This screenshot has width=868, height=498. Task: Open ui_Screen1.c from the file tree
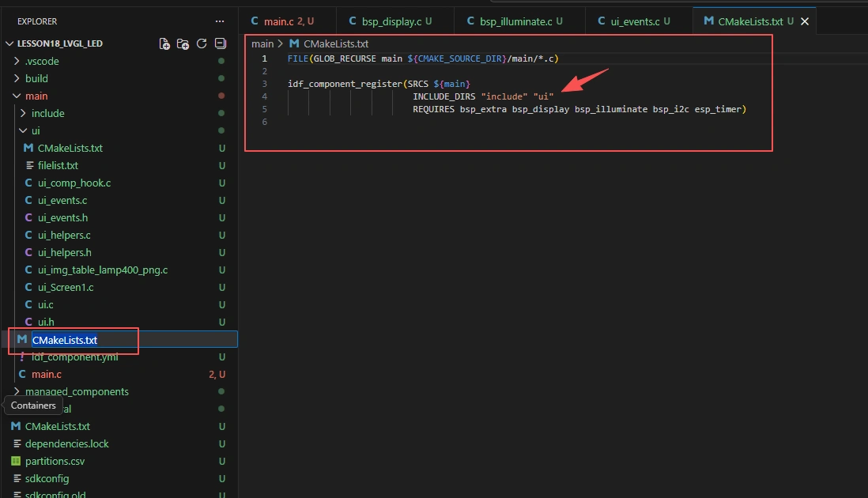pyautogui.click(x=66, y=287)
